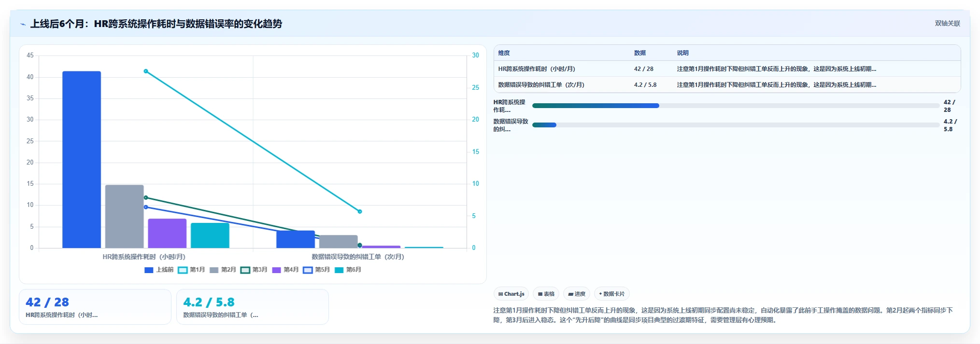Image resolution: width=980 pixels, height=344 pixels.
Task: Click the HR跨系统操作耗时 progress bar
Action: (736, 106)
